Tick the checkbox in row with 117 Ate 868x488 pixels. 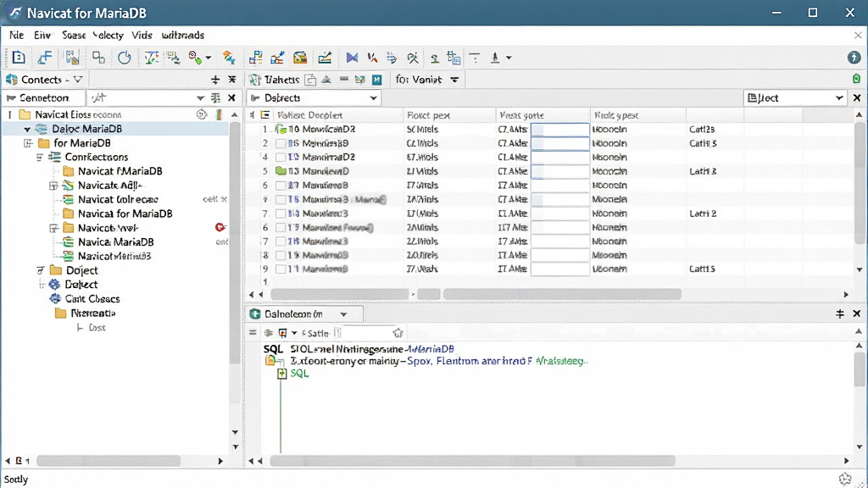click(280, 227)
